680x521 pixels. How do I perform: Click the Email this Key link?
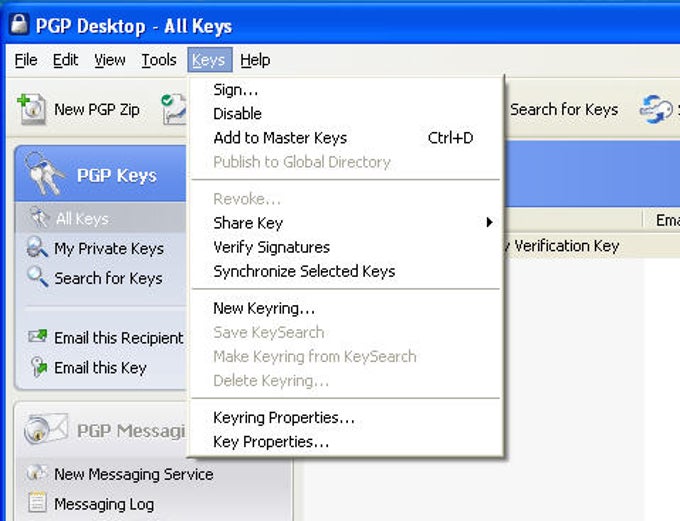(x=100, y=367)
